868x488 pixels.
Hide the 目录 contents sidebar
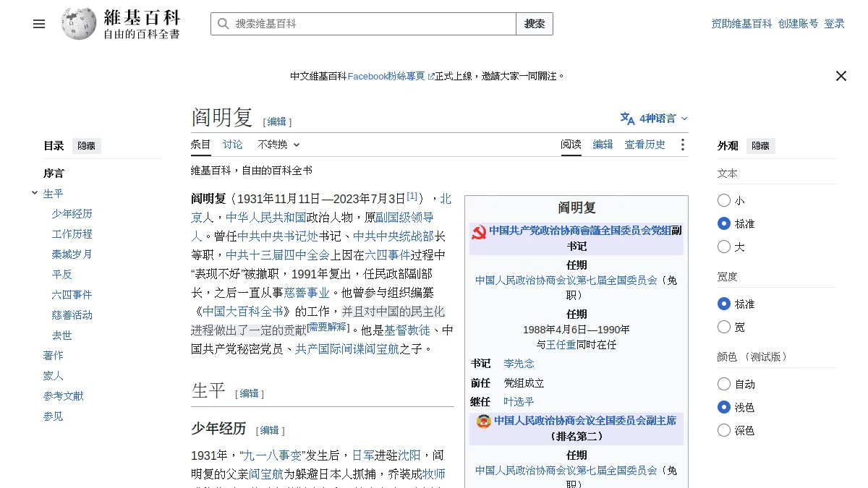point(86,145)
